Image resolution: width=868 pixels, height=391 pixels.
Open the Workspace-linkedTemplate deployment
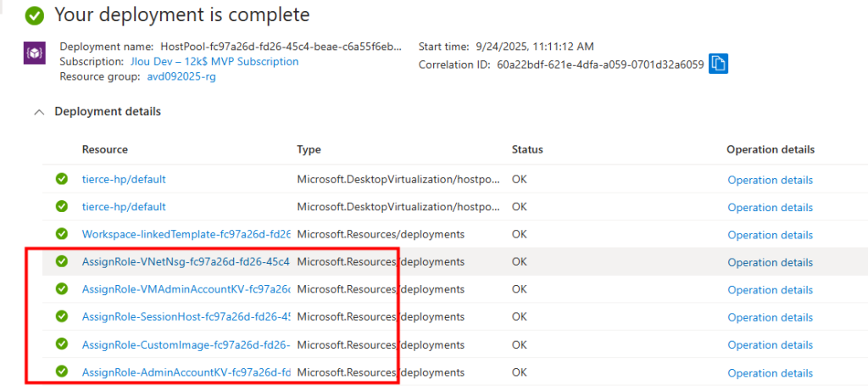[186, 234]
